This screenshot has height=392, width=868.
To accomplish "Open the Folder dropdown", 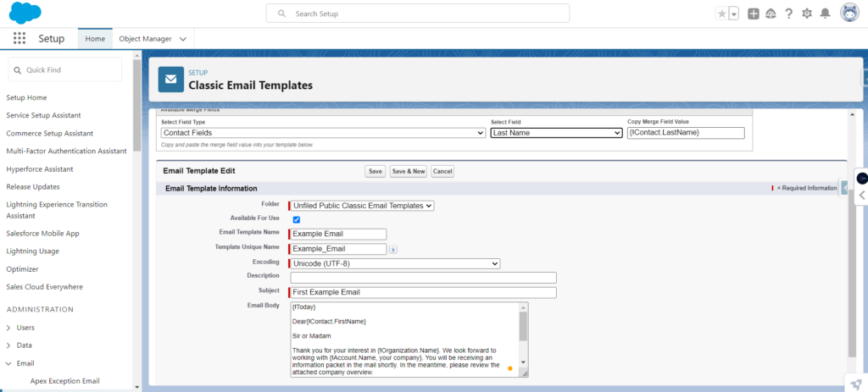I will (x=362, y=205).
